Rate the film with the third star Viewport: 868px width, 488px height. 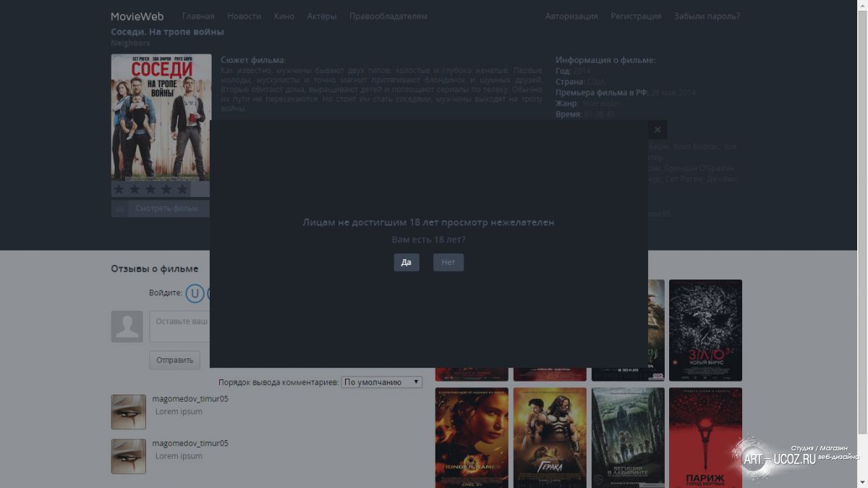[x=151, y=189]
